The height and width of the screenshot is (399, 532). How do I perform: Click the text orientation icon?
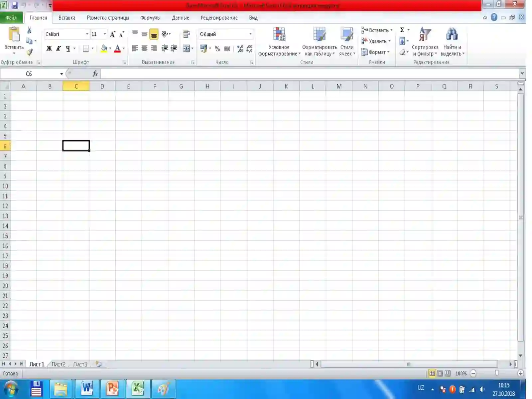(165, 34)
